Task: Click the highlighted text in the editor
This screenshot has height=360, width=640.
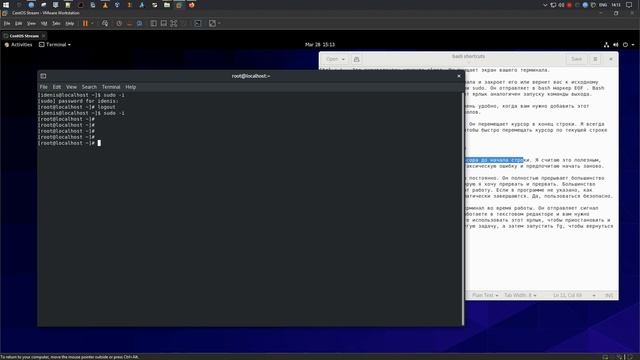Action: (x=494, y=160)
